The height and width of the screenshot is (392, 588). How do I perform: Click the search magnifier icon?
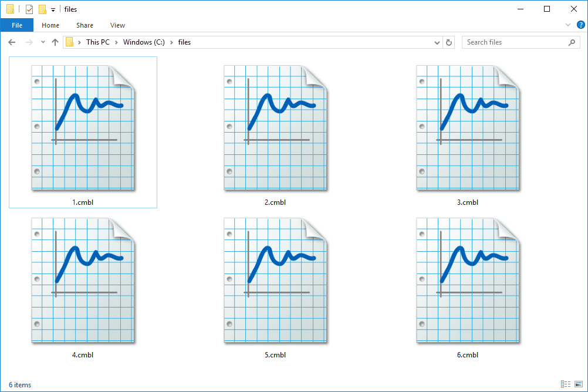[572, 42]
